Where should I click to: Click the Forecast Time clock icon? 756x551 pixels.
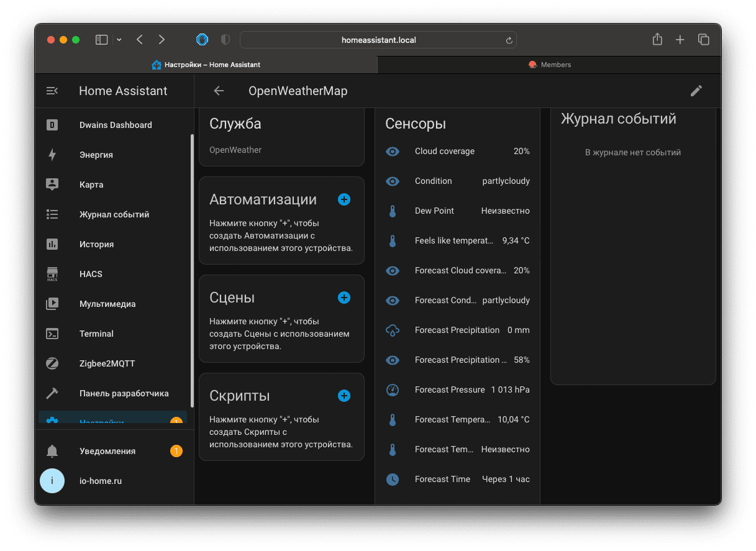coord(393,479)
